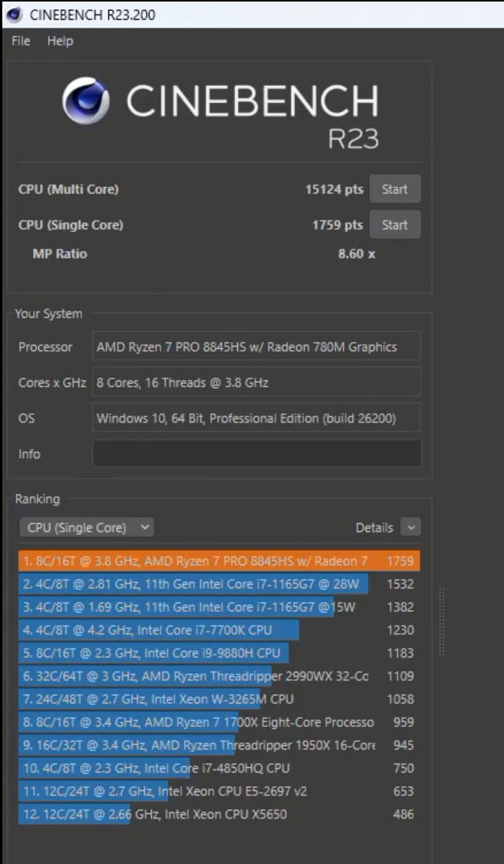Select the i7-1165G7 @ 28W ranking row

[219, 584]
